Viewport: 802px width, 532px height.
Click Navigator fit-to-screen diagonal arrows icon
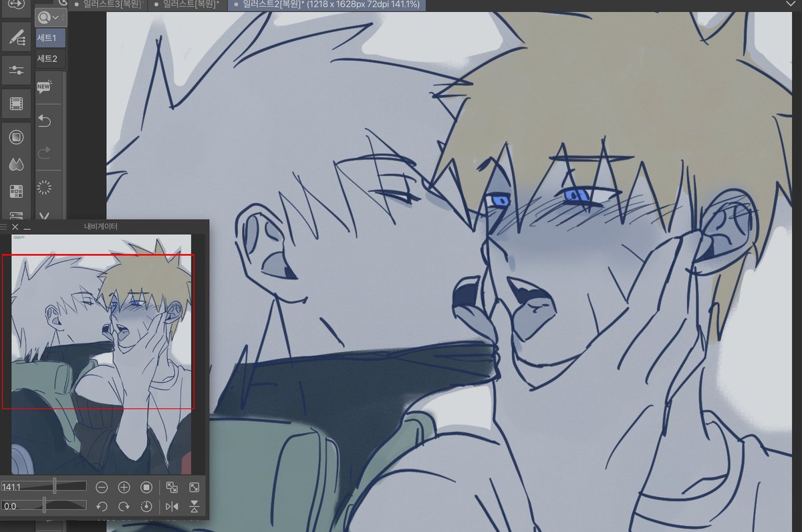click(x=194, y=487)
